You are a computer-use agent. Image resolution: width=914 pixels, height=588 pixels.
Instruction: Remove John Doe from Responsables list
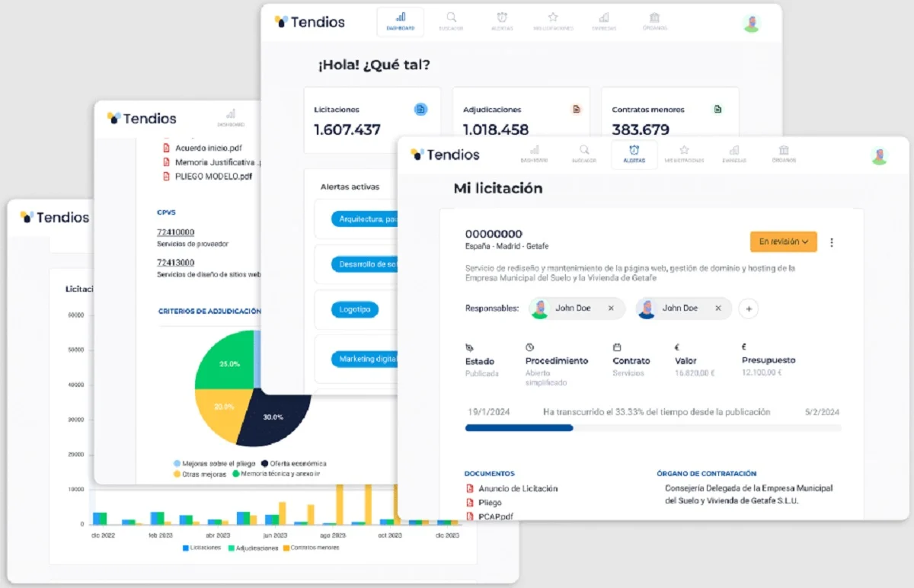coord(612,308)
